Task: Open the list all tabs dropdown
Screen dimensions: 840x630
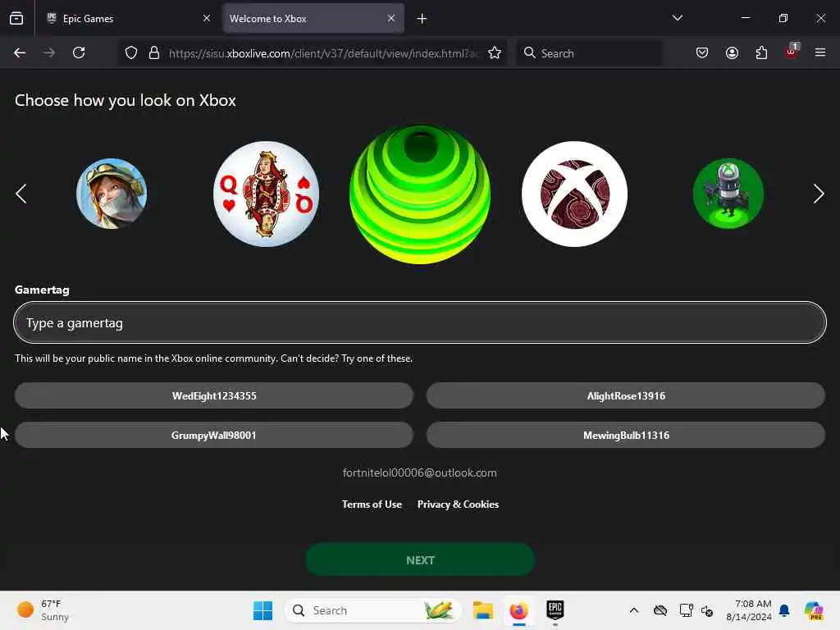Action: click(x=677, y=18)
